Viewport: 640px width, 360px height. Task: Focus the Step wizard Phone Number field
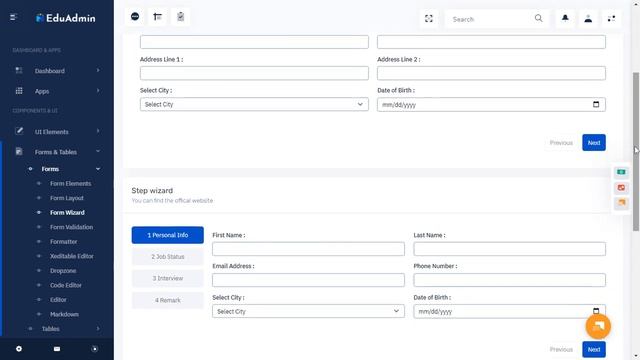click(x=509, y=280)
